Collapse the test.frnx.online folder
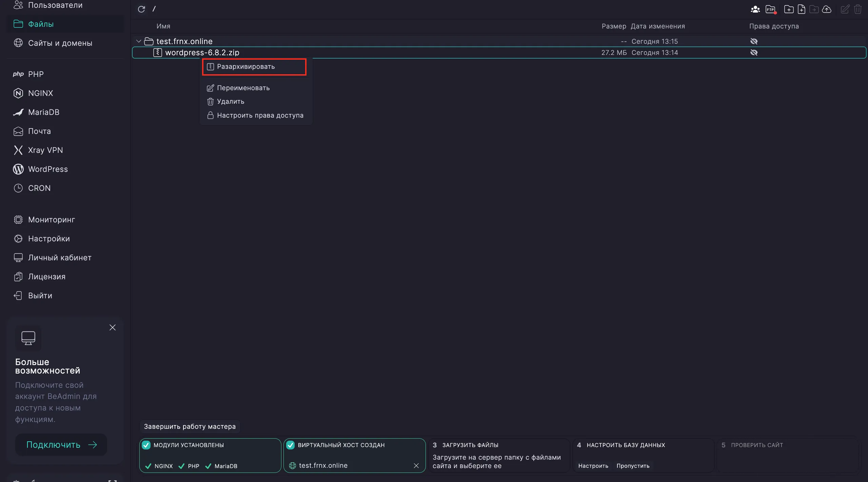Viewport: 868px width, 482px height. (139, 41)
